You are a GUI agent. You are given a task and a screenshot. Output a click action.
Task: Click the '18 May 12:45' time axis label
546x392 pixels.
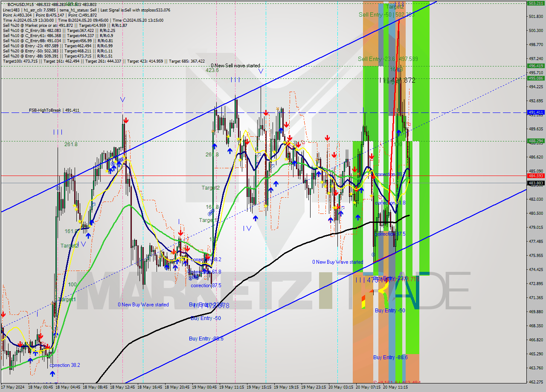pyautogui.click(x=122, y=388)
